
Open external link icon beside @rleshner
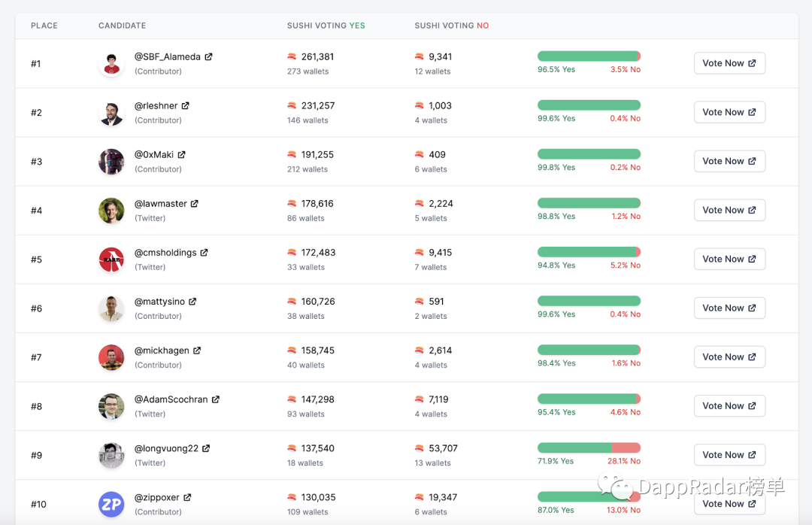point(186,105)
